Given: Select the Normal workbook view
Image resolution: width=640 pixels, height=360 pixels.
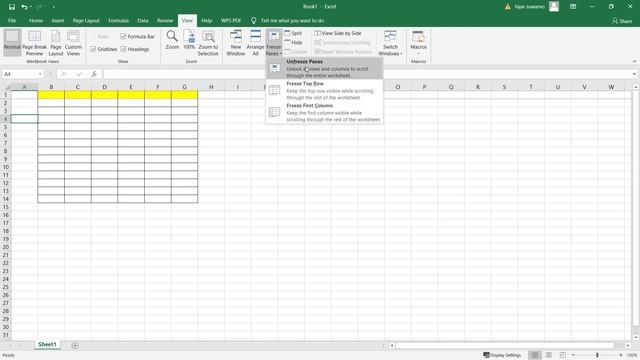Looking at the screenshot, I should [x=12, y=42].
